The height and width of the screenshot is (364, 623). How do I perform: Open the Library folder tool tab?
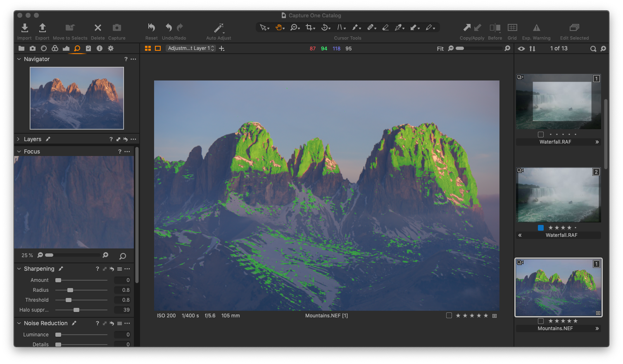point(21,49)
